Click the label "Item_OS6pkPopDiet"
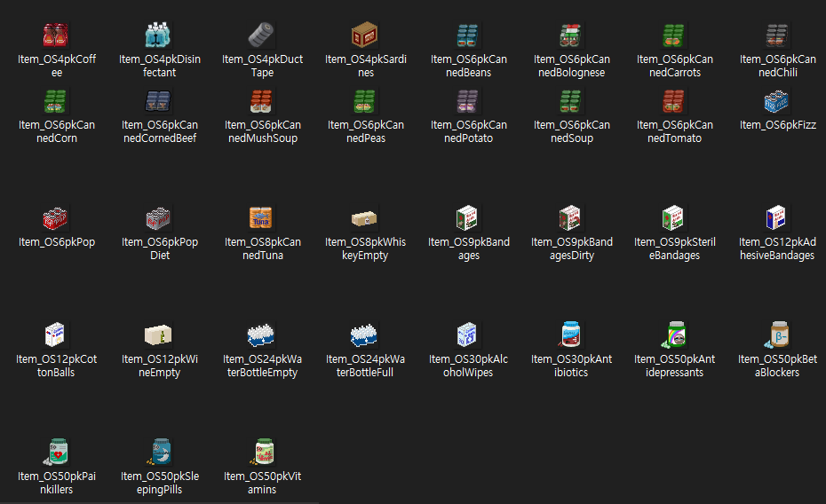 pos(160,248)
